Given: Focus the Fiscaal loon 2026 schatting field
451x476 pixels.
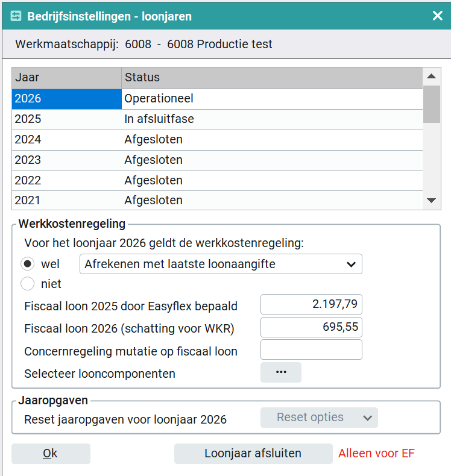Looking at the screenshot, I should 311,327.
